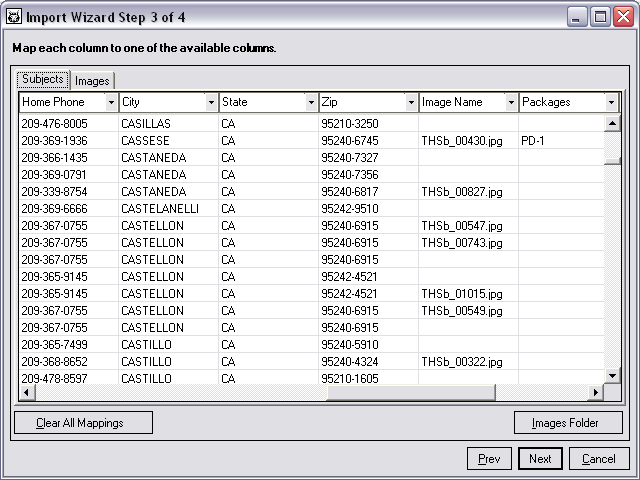
Task: Click the CASTELANELLI city cell
Action: tap(159, 209)
